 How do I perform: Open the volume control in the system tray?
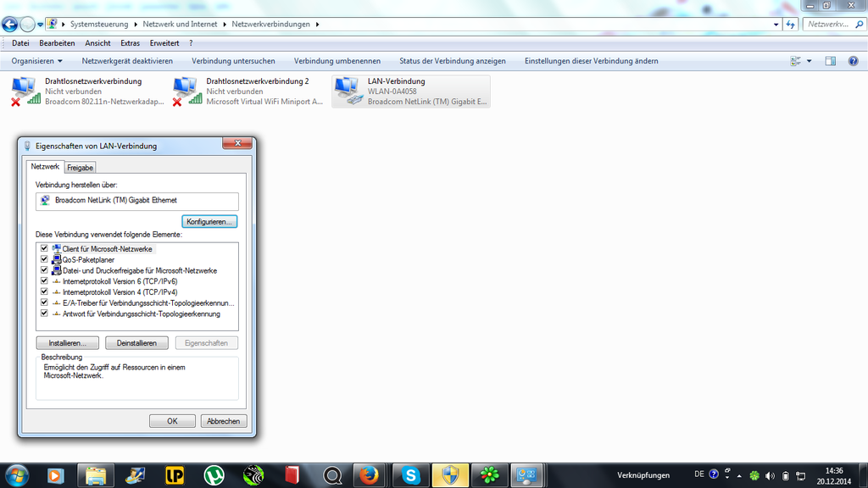coord(770,475)
